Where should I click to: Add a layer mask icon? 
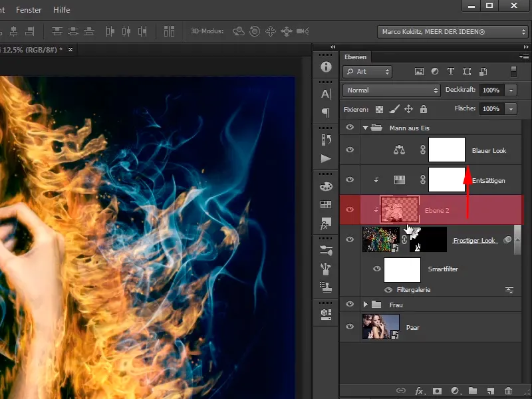click(437, 391)
